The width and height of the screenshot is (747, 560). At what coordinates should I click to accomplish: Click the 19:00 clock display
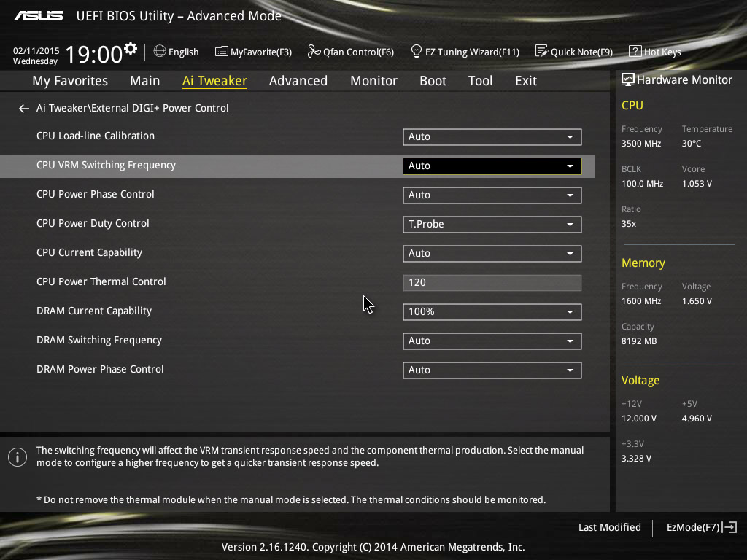click(94, 54)
